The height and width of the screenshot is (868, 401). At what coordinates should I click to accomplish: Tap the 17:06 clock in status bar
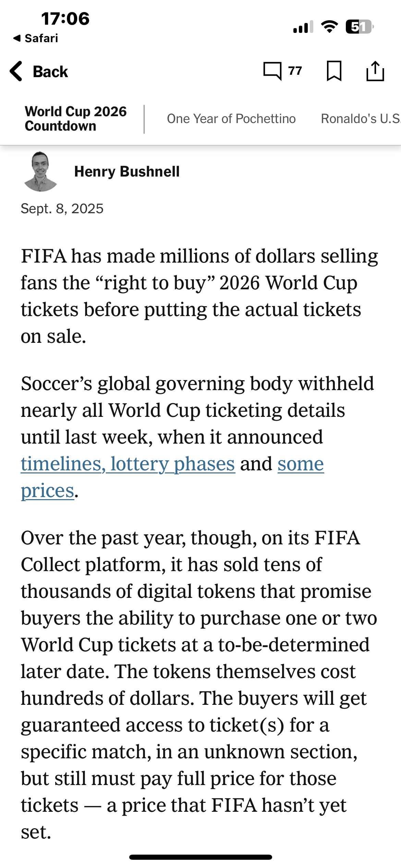(65, 19)
